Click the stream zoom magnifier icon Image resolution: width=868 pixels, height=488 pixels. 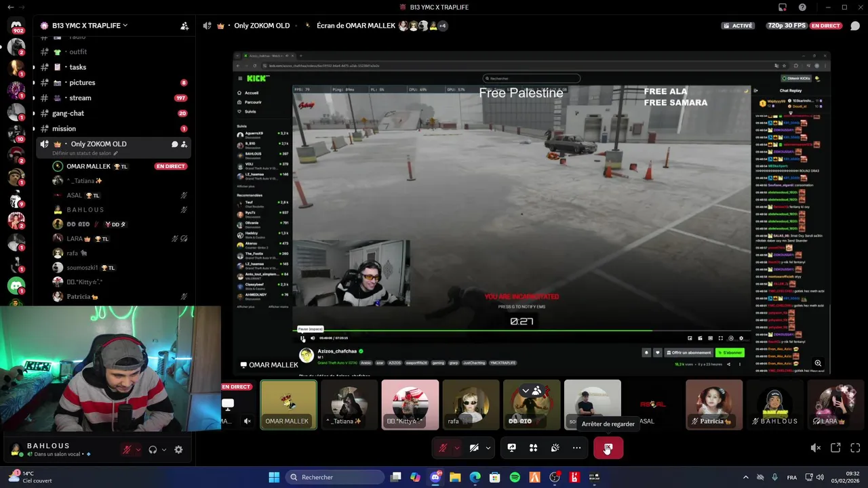click(x=818, y=363)
